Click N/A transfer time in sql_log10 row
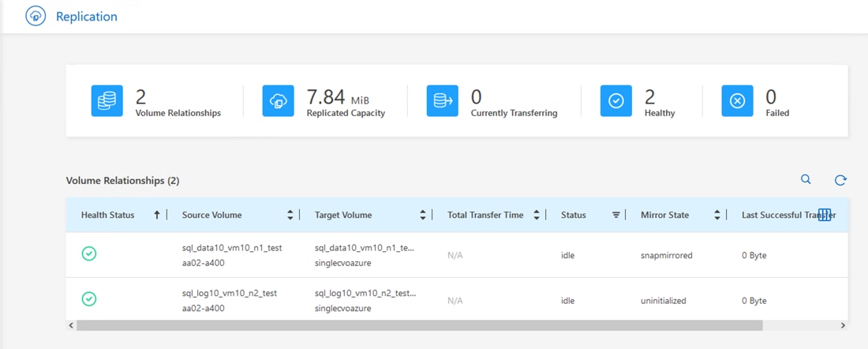Viewport: 868px width, 349px height. [455, 301]
